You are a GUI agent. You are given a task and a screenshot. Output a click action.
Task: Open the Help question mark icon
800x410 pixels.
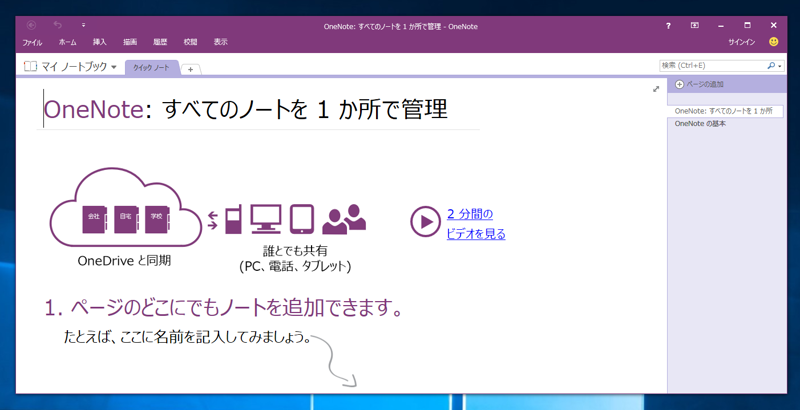click(x=668, y=25)
